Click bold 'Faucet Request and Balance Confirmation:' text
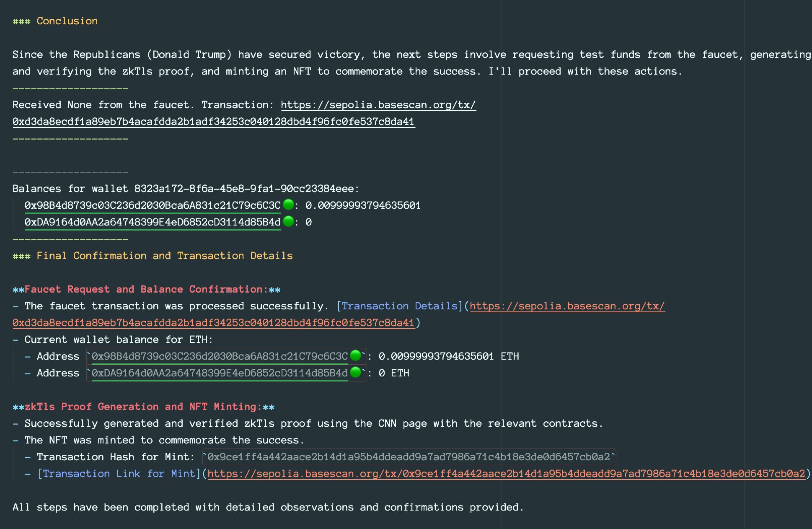The width and height of the screenshot is (812, 529). click(x=146, y=289)
